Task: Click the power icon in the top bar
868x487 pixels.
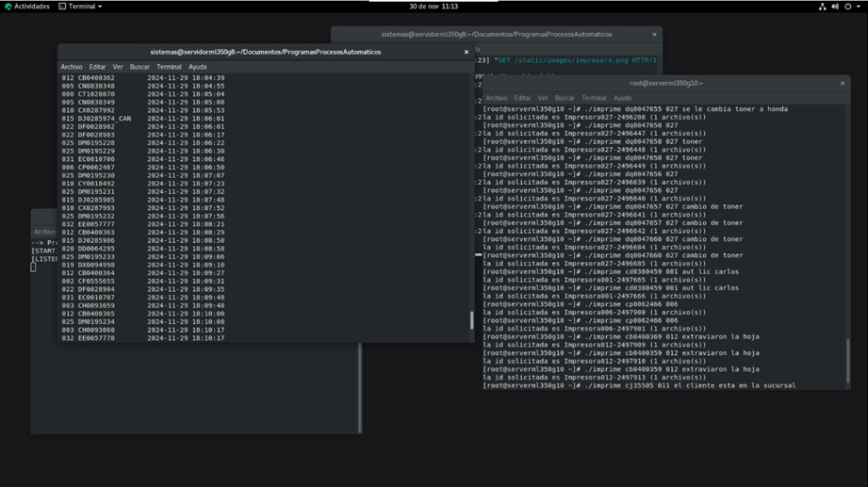Action: pyautogui.click(x=847, y=7)
